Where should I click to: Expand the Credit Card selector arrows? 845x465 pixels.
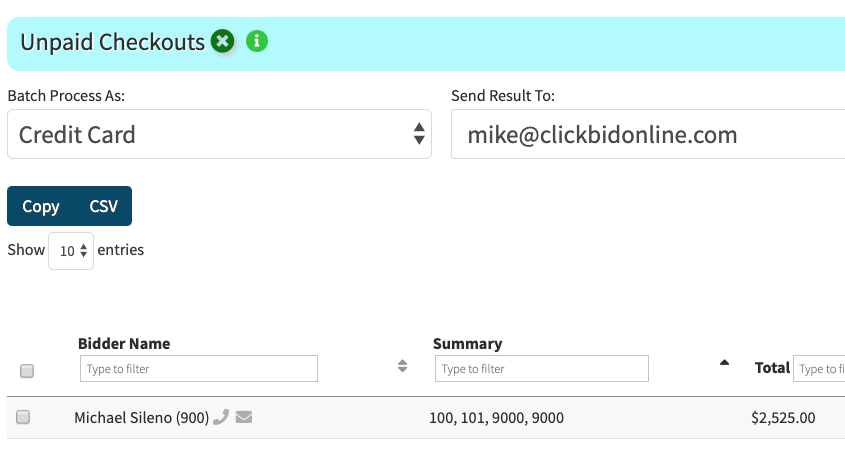(x=419, y=134)
